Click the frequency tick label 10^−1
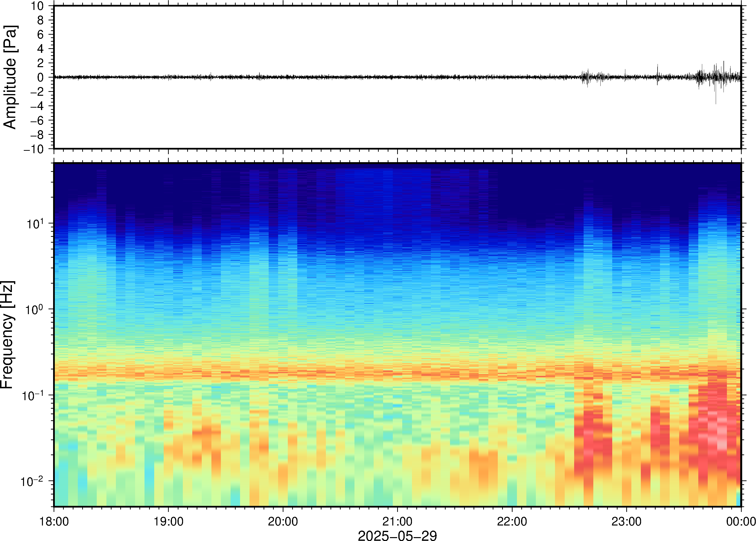The width and height of the screenshot is (756, 541). [x=33, y=395]
